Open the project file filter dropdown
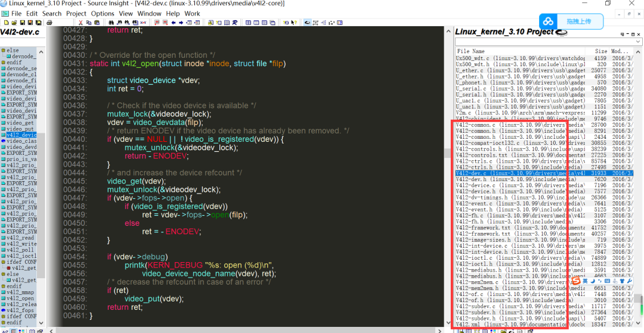The width and height of the screenshot is (644, 333). (637, 42)
